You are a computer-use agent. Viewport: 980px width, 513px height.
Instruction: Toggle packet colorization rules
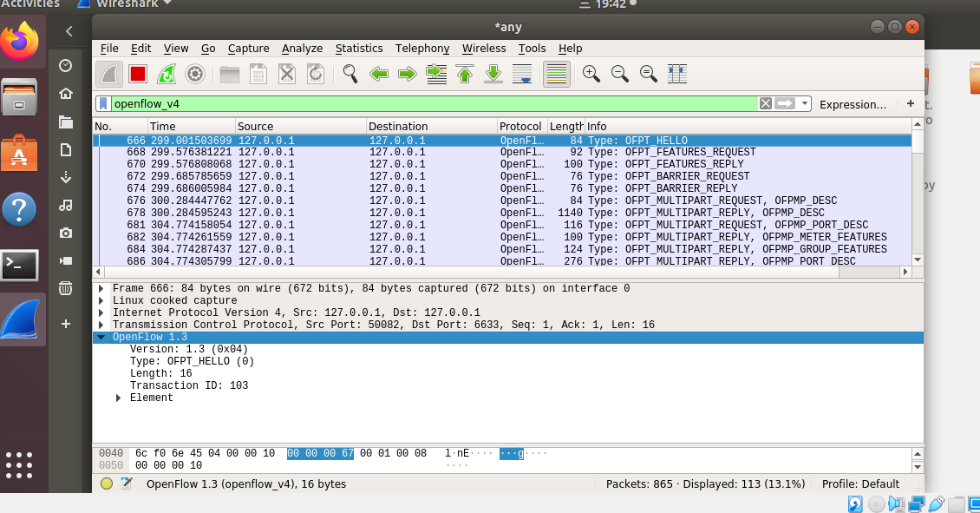point(556,75)
